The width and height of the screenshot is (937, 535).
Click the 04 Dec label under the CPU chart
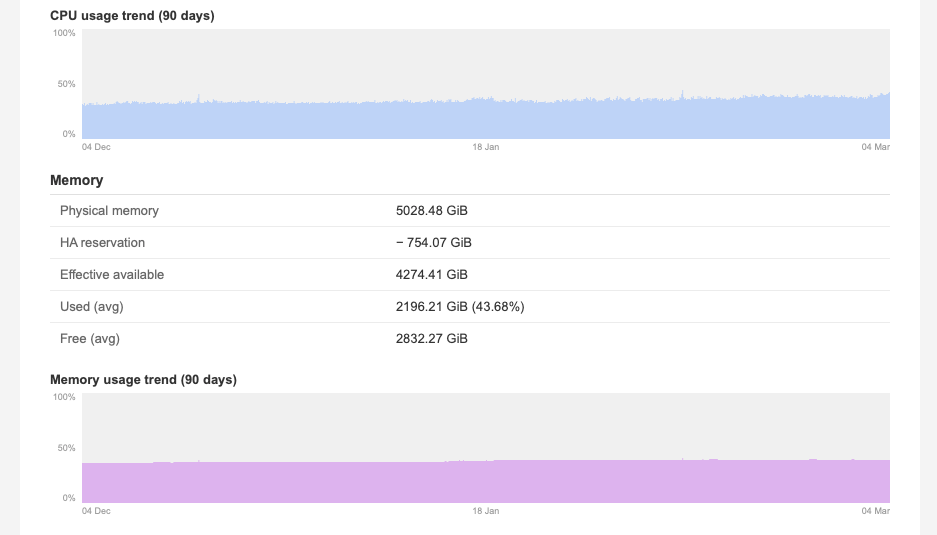[96, 147]
